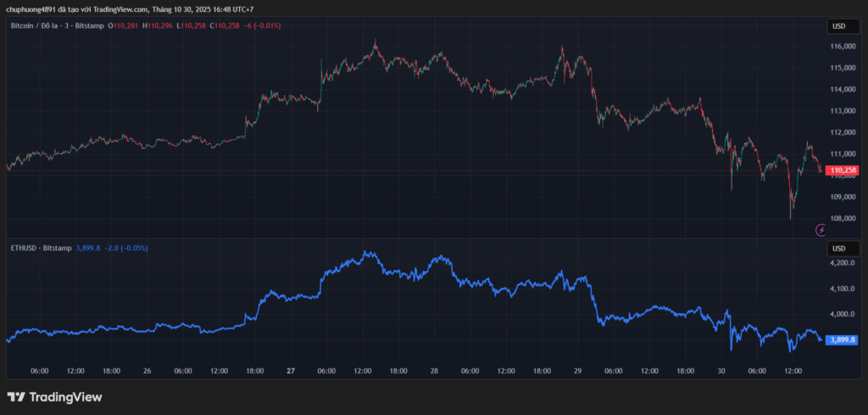Click the 116,000 price axis label
This screenshot has height=415, width=868.
(x=843, y=46)
